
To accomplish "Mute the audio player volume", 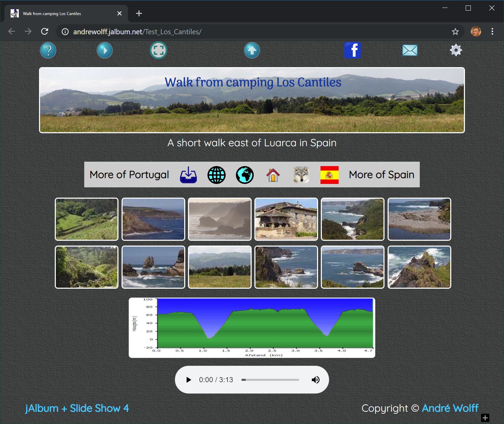I will [316, 380].
